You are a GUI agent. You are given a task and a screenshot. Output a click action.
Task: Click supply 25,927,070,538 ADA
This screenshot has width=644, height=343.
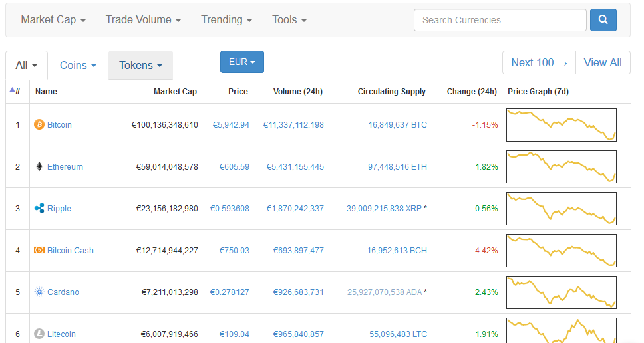(x=385, y=292)
